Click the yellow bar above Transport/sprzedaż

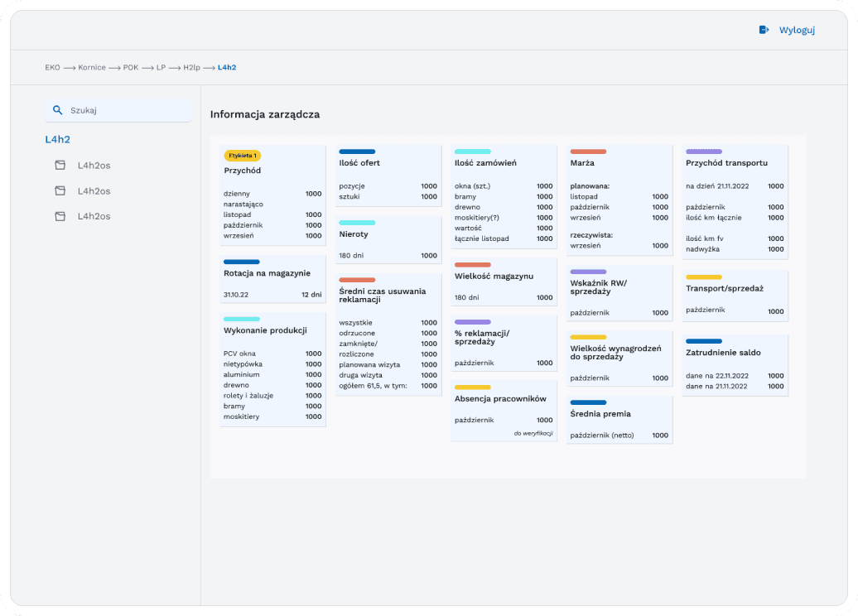(x=704, y=277)
